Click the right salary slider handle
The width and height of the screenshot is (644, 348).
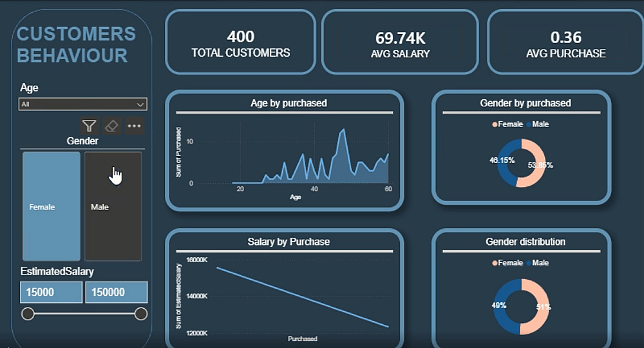point(141,314)
